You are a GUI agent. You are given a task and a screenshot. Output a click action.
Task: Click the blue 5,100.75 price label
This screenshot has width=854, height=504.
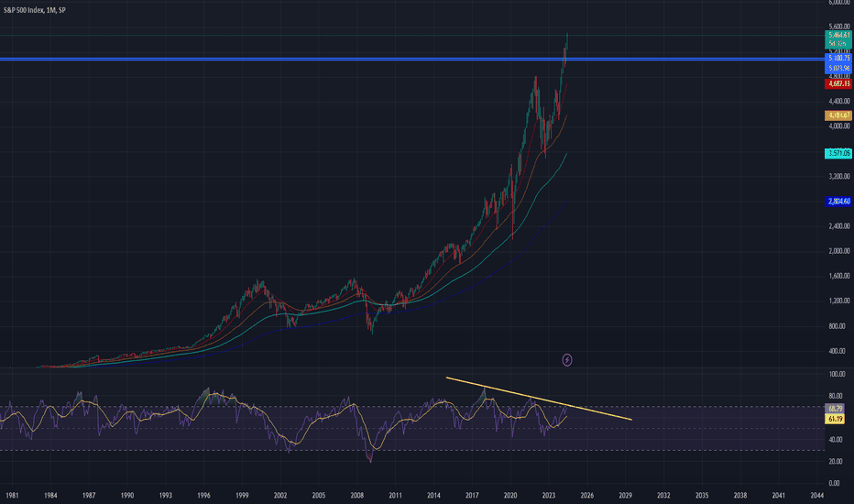[838, 58]
